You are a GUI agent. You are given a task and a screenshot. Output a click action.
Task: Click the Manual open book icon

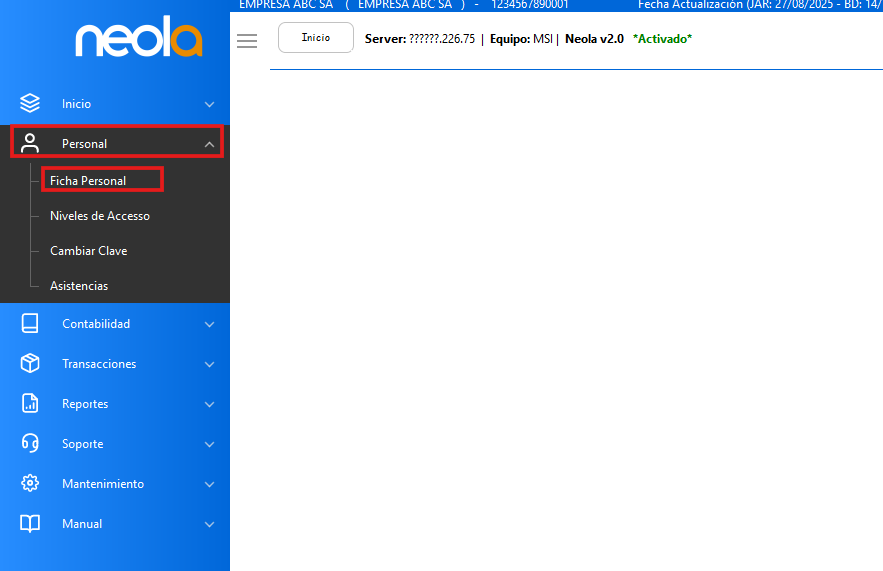pyautogui.click(x=30, y=523)
